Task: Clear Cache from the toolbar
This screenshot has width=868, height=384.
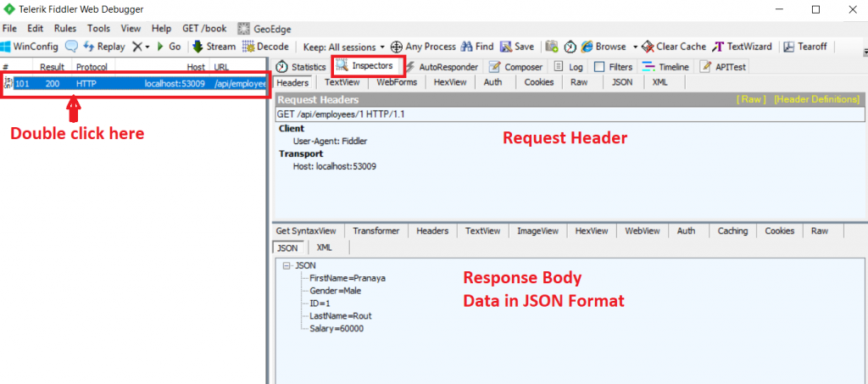Action: [674, 47]
